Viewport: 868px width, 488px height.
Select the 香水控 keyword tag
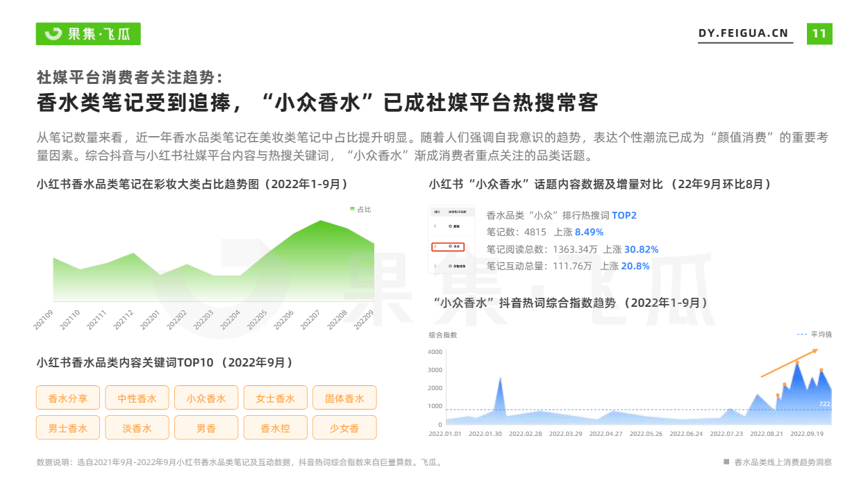pos(276,428)
